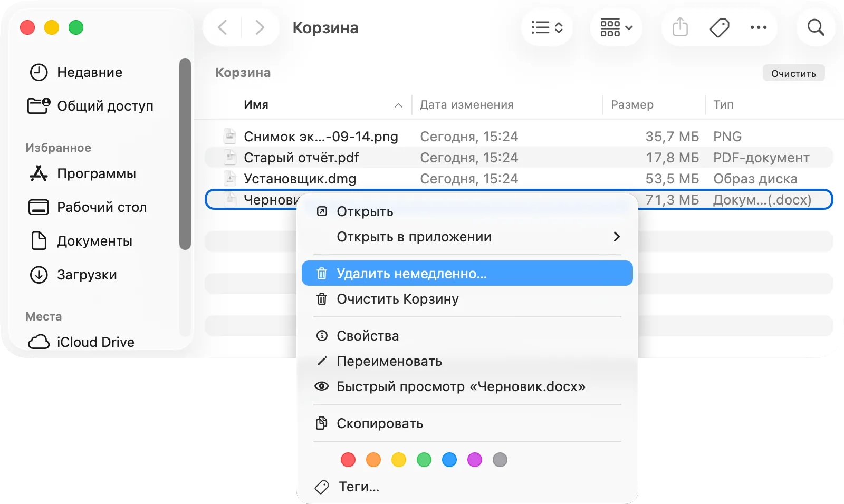This screenshot has height=504, width=844.
Task: Choose Открыть in the context menu
Action: coord(467,211)
